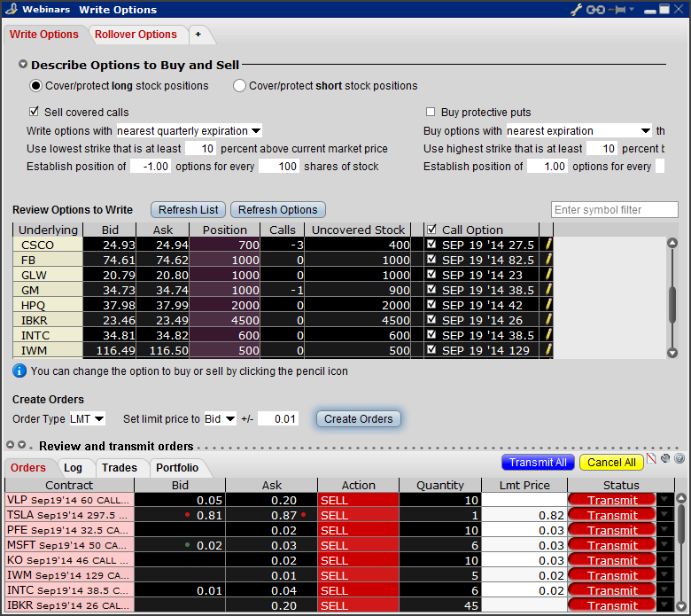Uncheck FB SEP 19 '14 82.5 option
Viewport: 691px width, 616px height.
click(432, 259)
